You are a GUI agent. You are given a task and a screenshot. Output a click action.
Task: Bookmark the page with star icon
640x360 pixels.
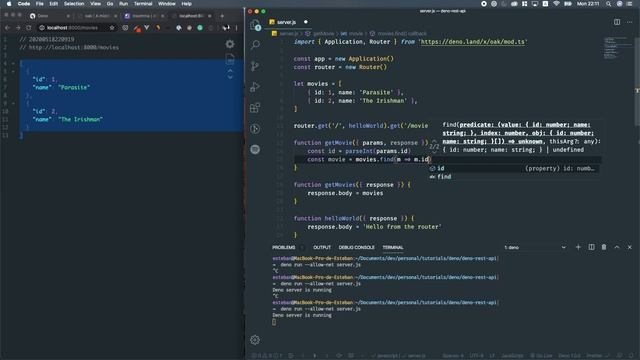(112, 28)
